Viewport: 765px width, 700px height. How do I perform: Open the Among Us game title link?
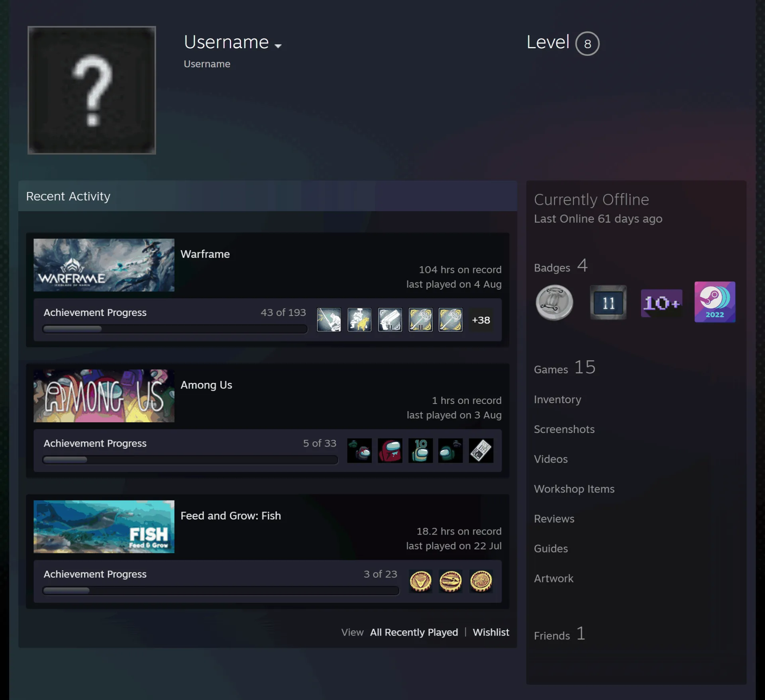[x=206, y=385]
